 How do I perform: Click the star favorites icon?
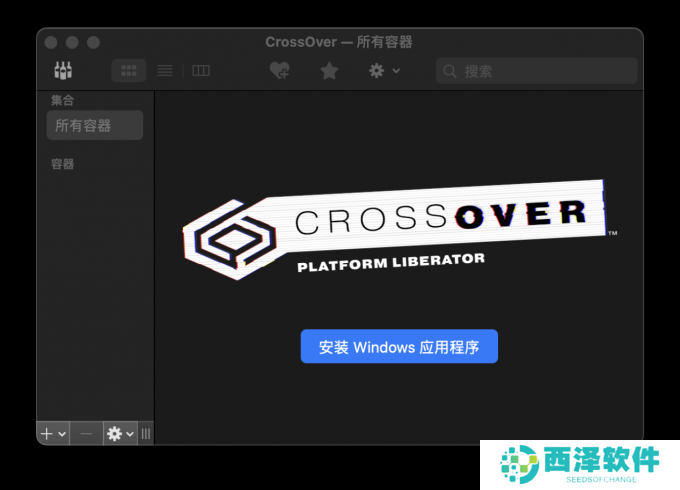click(329, 71)
